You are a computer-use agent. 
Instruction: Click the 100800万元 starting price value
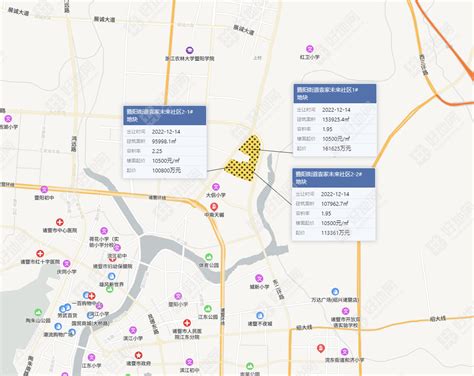tap(166, 170)
